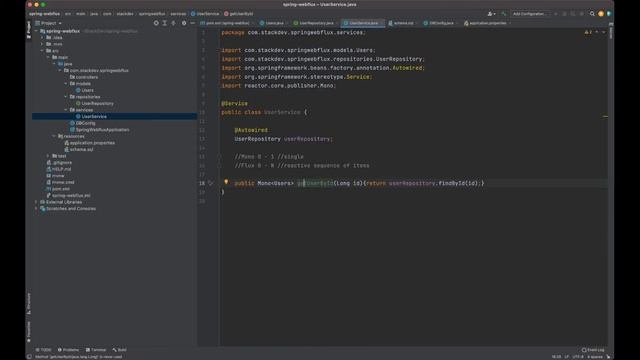Switch to application.properties editor tab
Image resolution: width=640 pixels, height=360 pixels.
tap(487, 23)
